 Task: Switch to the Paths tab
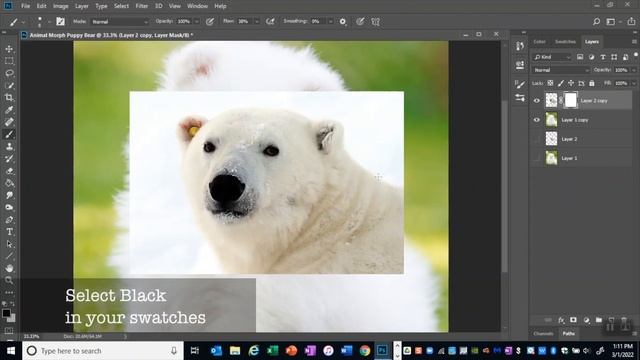coord(569,333)
